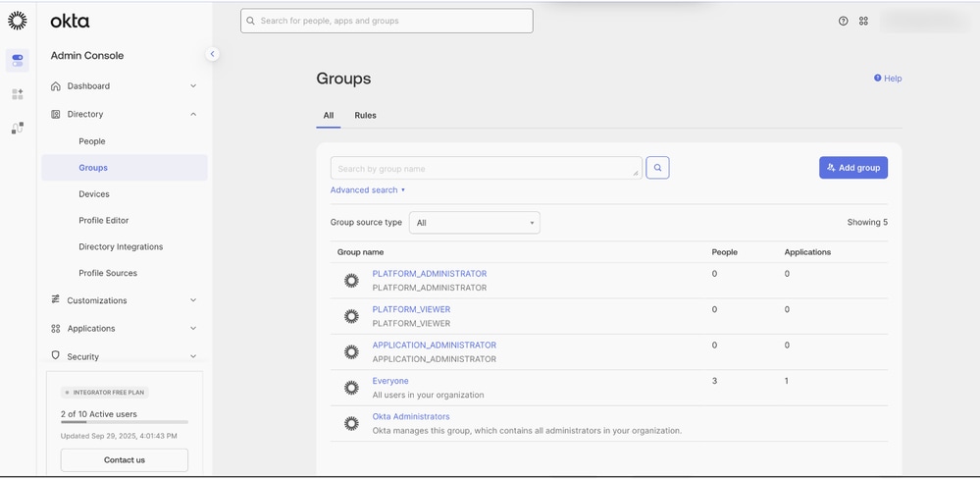Click the 'Showing 5' results text
The height and width of the screenshot is (479, 980).
pos(867,222)
